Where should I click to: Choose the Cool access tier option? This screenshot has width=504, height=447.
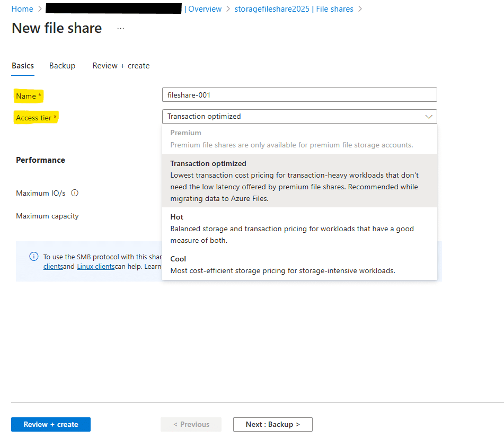[x=299, y=265]
